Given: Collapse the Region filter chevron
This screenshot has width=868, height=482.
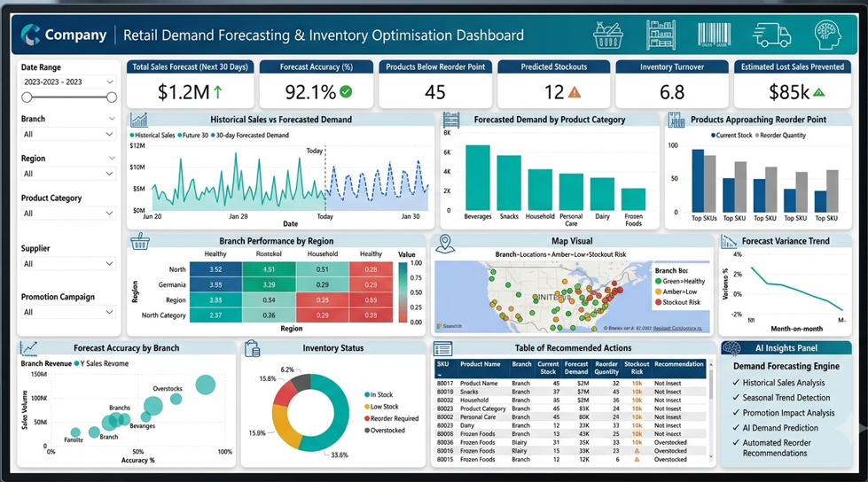Looking at the screenshot, I should coord(112,159).
